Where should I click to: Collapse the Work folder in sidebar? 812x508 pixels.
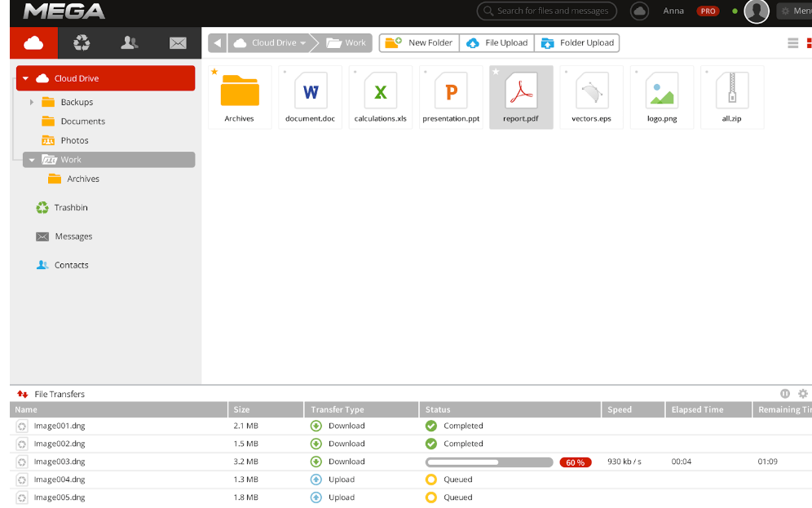point(32,160)
